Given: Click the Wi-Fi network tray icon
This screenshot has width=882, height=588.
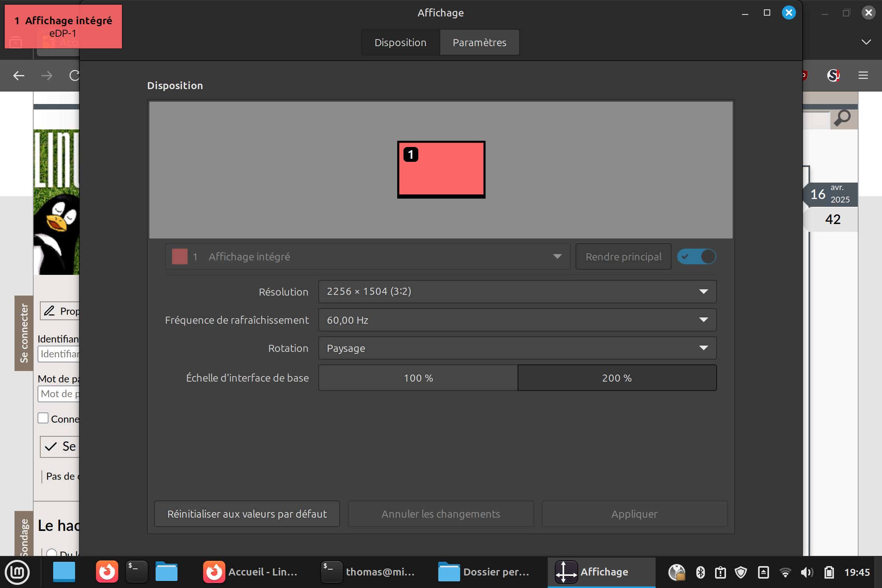Looking at the screenshot, I should click(x=785, y=572).
